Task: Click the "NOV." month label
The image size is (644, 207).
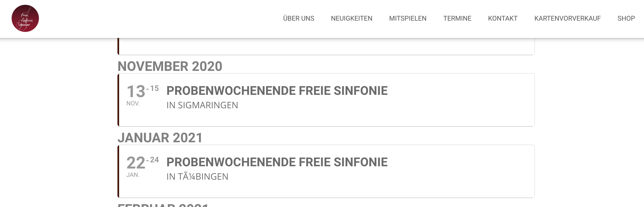Action: (133, 103)
